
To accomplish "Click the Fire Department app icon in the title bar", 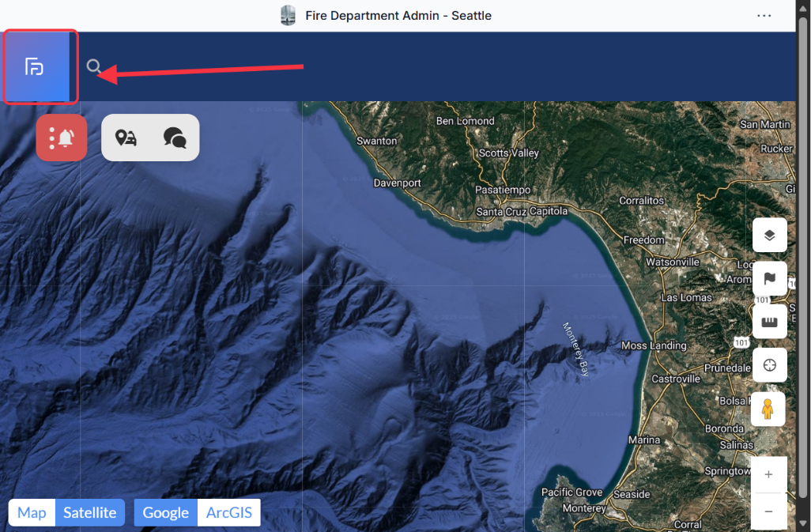I will (289, 16).
